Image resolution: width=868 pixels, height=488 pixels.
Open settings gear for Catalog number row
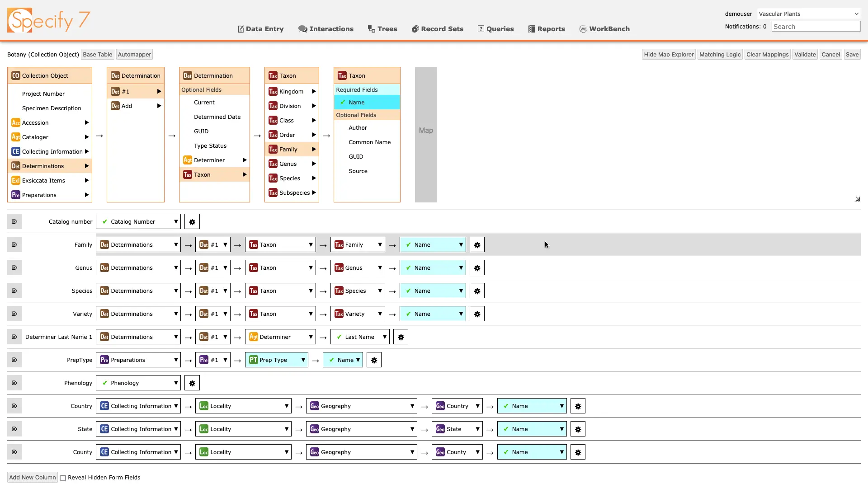coord(192,222)
